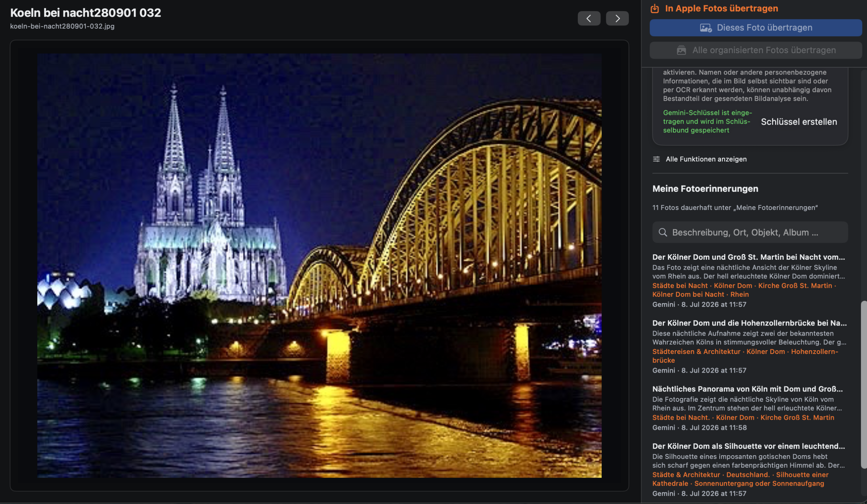Screen dimensions: 867x504
Task: Click the right sidebar scrollbar thumb
Action: click(864, 385)
